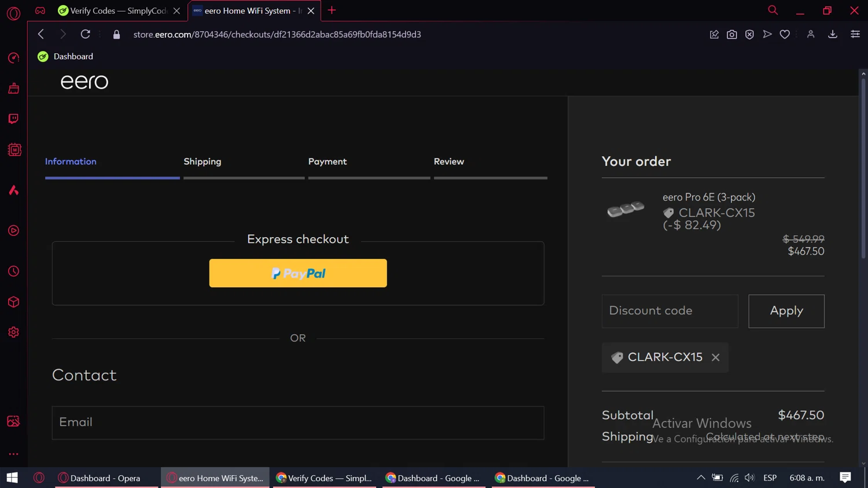Close the Verify Codes tab
This screenshot has height=488, width=868.
point(176,10)
